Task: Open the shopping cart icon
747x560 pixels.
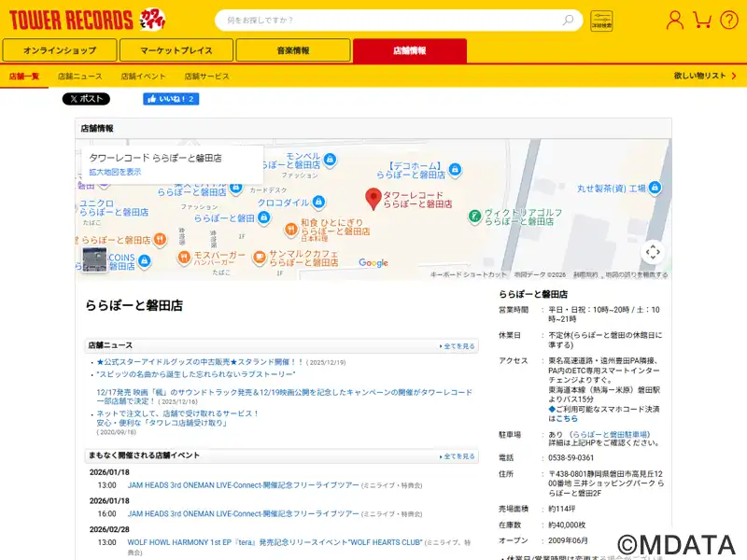Action: (702, 20)
